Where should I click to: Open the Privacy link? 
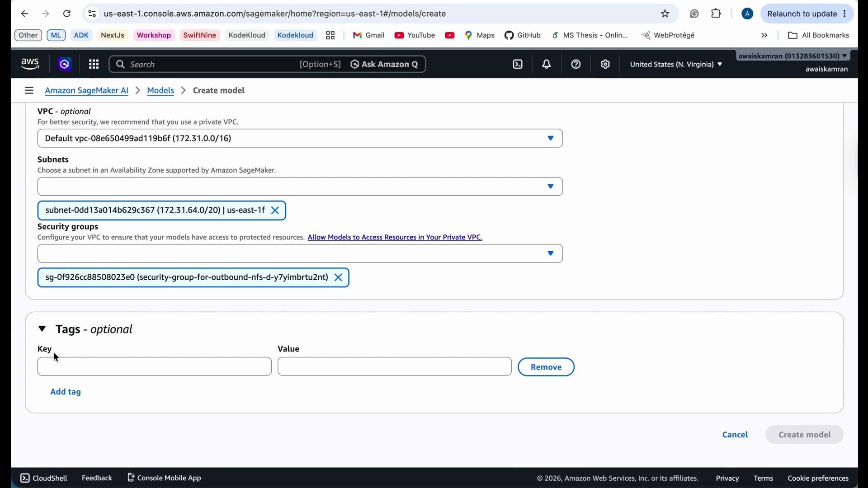click(728, 479)
